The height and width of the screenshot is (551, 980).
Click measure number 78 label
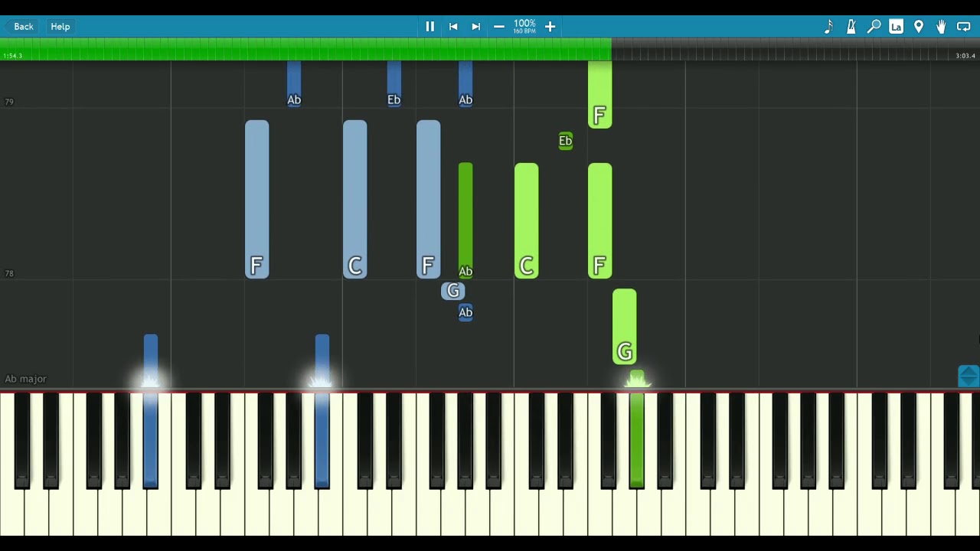9,273
